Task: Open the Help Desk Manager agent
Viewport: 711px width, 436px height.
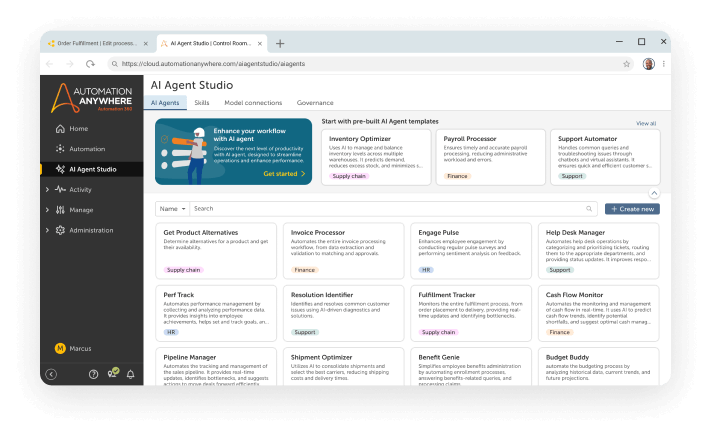Action: click(599, 251)
